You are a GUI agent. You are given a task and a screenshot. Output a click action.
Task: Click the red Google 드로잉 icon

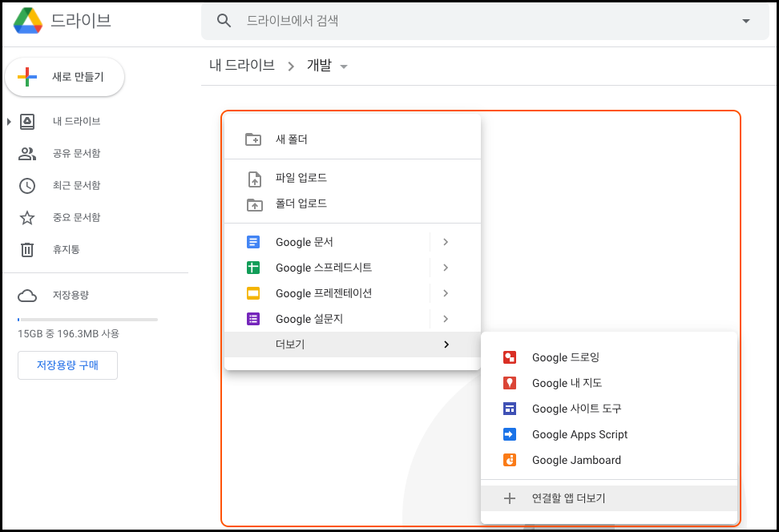(510, 357)
